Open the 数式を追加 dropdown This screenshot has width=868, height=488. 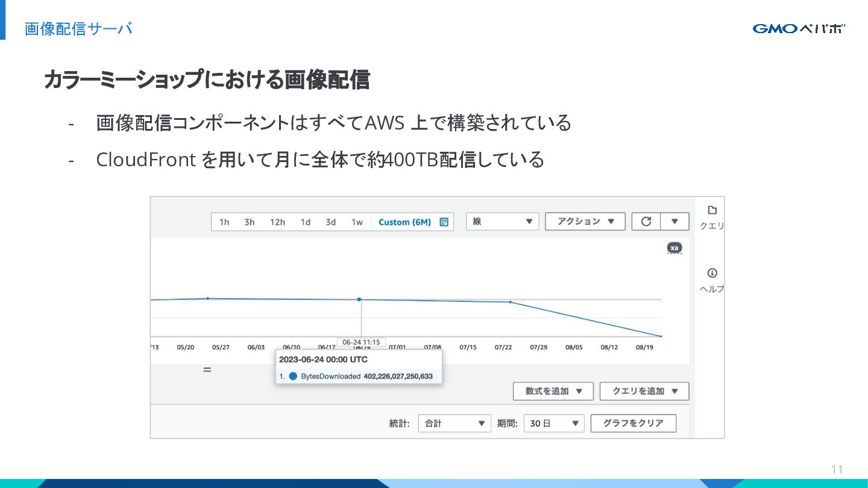point(553,391)
